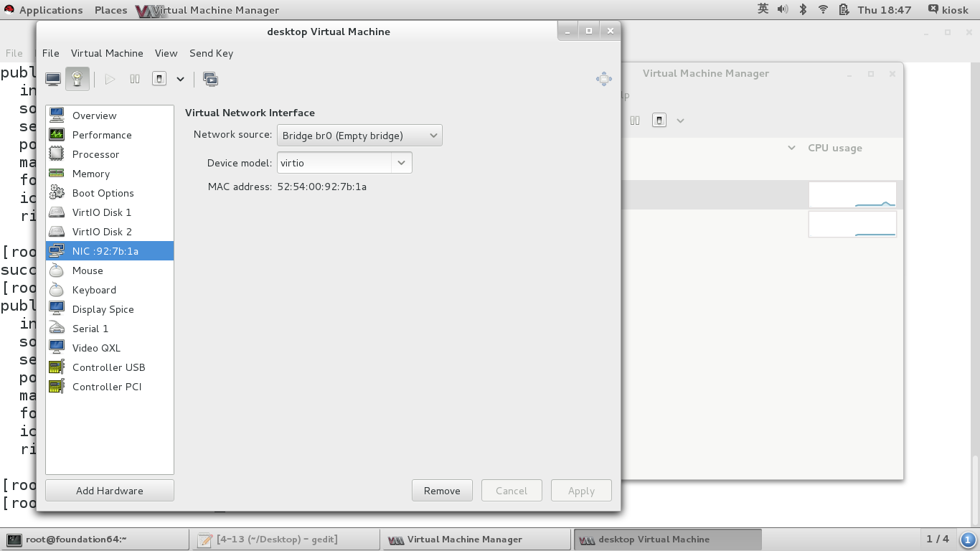Select Keyboard device
The height and width of the screenshot is (551, 980).
coord(110,290)
